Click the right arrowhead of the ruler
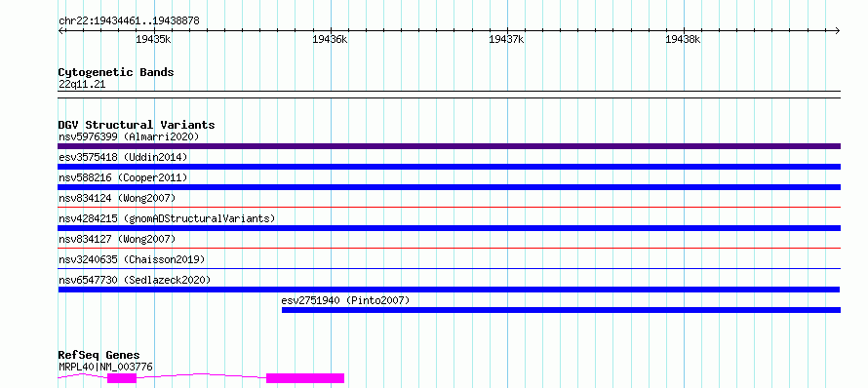 click(838, 30)
